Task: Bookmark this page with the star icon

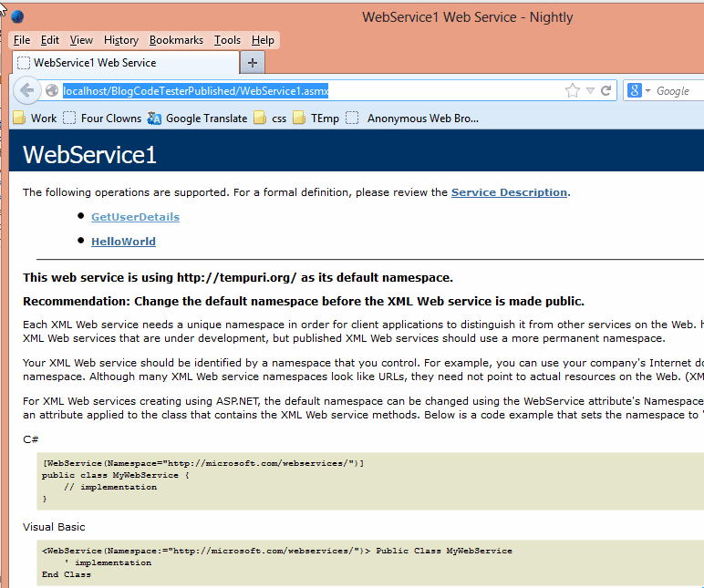Action: pyautogui.click(x=573, y=90)
